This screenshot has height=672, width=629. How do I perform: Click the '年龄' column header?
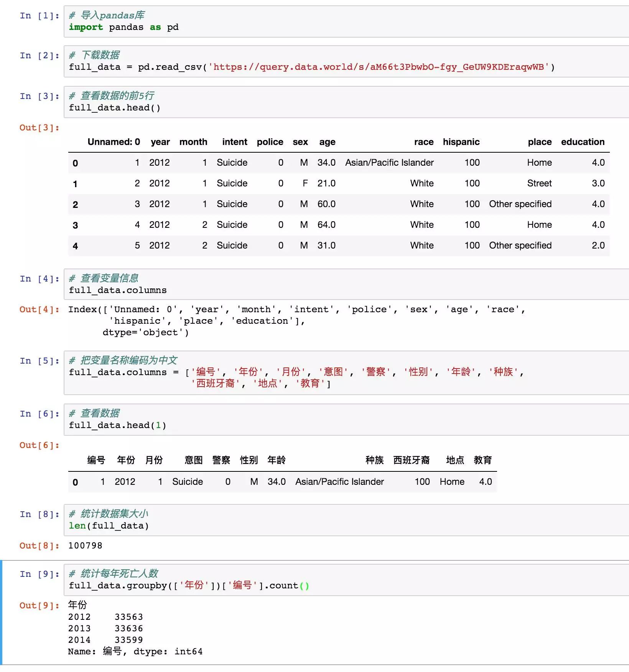point(277,460)
